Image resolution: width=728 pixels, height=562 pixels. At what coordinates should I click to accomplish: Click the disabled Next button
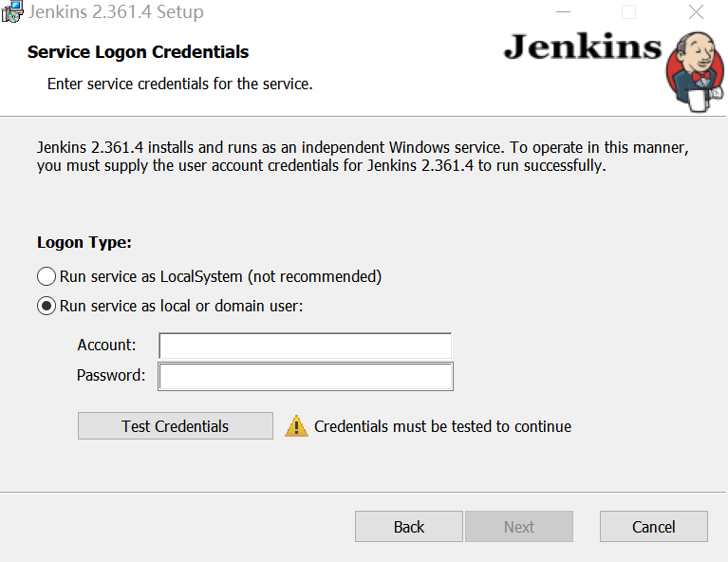coord(519,527)
